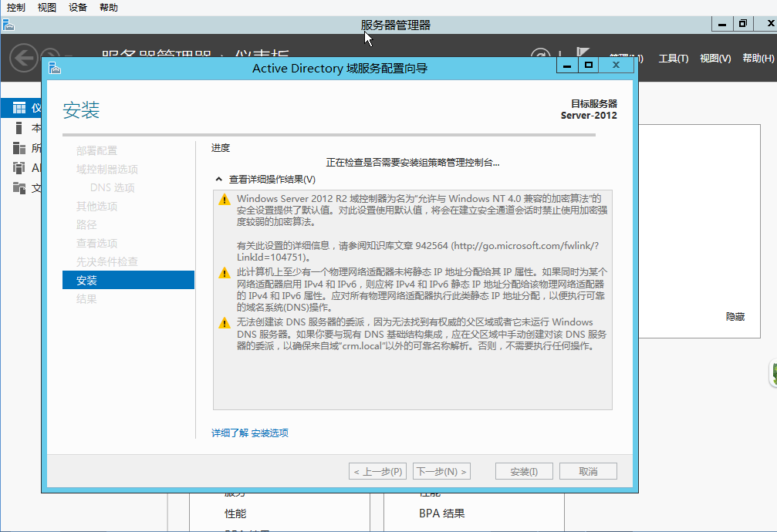Click the progress status text 正在检查是否需要安装组策略管理控制台
Image resolution: width=777 pixels, height=532 pixels.
413,163
